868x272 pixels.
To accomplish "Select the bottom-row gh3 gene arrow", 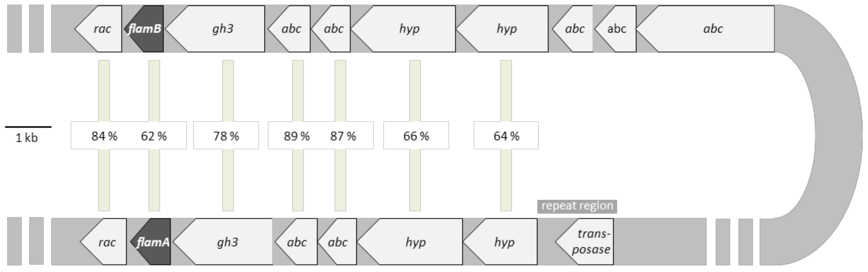I will pos(222,242).
